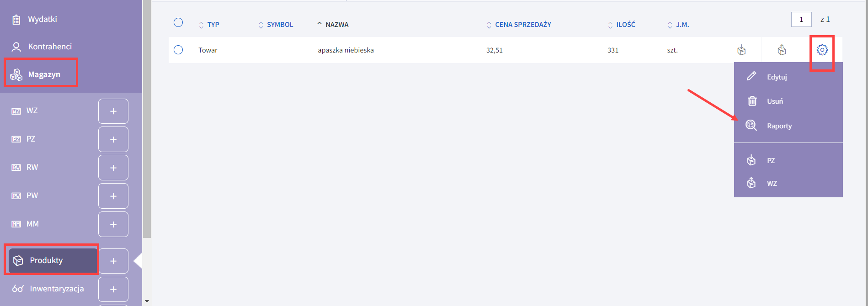
Task: Sort the table by TYP column
Action: click(x=213, y=25)
